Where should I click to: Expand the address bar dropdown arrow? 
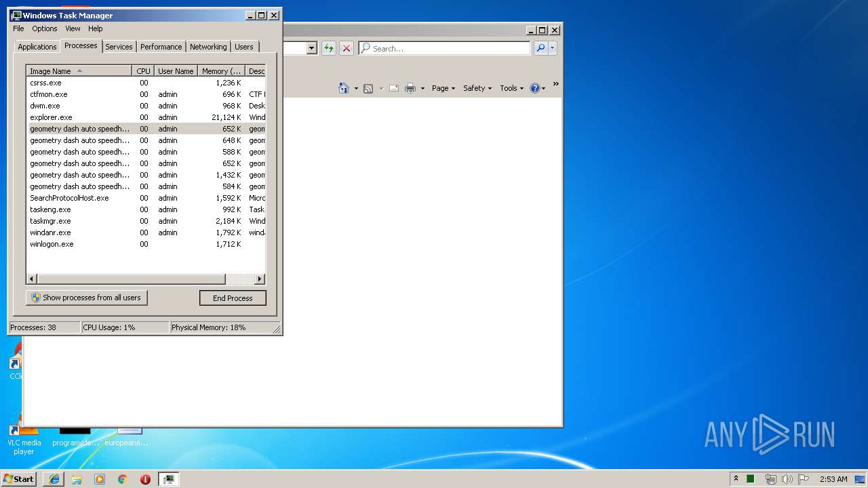click(x=312, y=48)
